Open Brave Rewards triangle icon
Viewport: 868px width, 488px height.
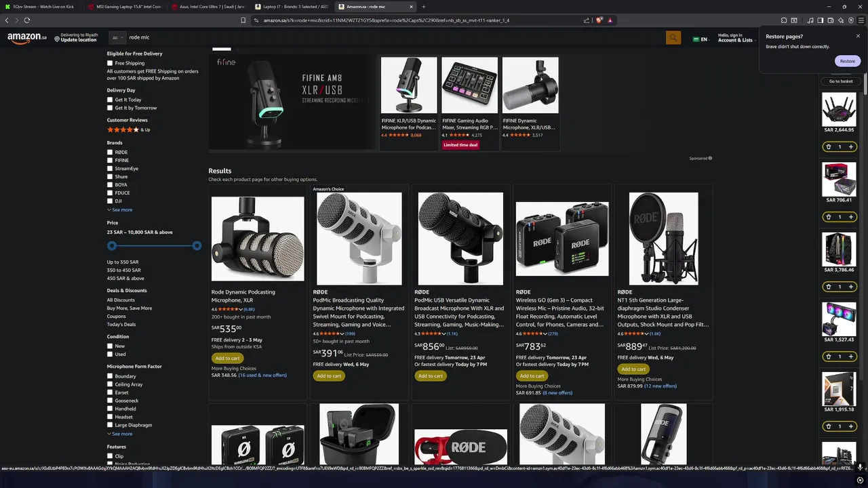(610, 20)
